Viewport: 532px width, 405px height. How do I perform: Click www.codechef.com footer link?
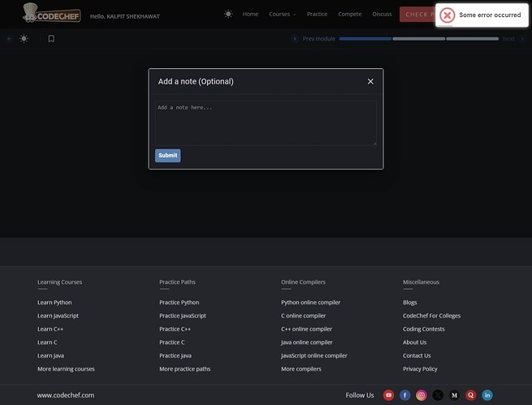(x=66, y=395)
